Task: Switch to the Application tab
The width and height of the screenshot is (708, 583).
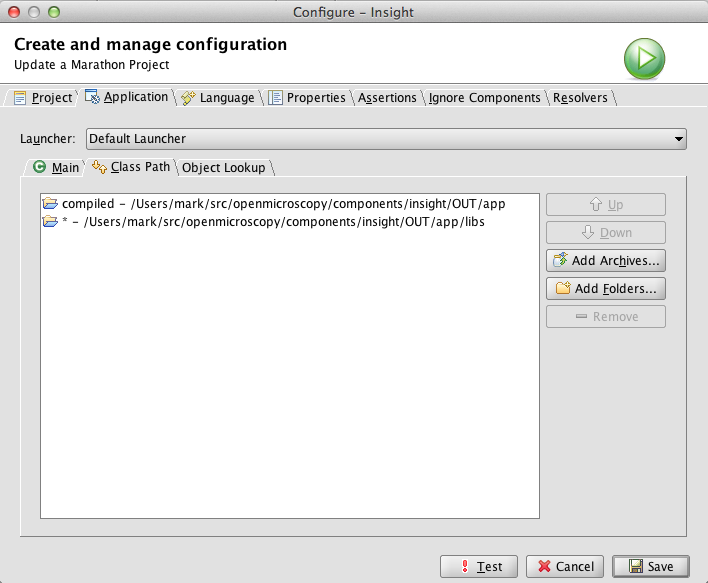Action: [x=126, y=97]
